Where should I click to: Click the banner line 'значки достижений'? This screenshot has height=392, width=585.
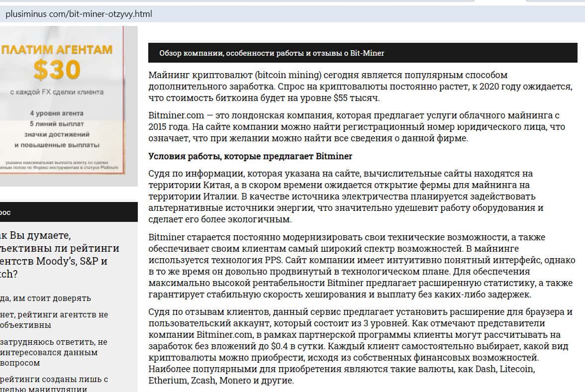point(57,134)
